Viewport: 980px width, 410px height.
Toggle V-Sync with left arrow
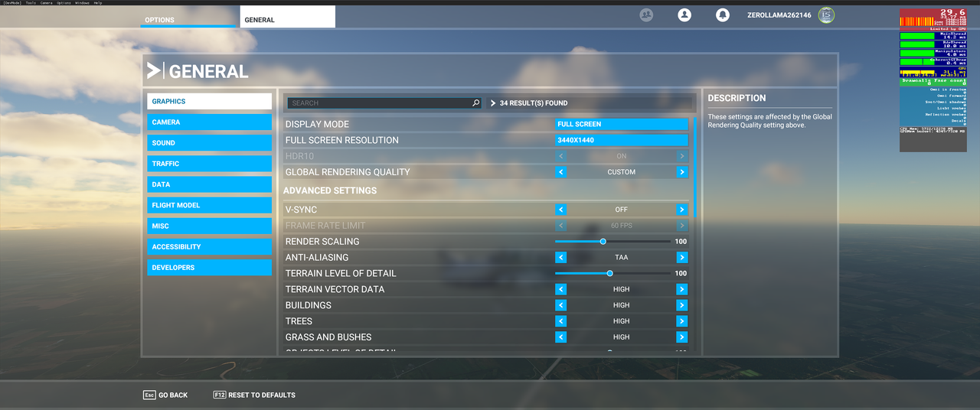[x=560, y=210]
